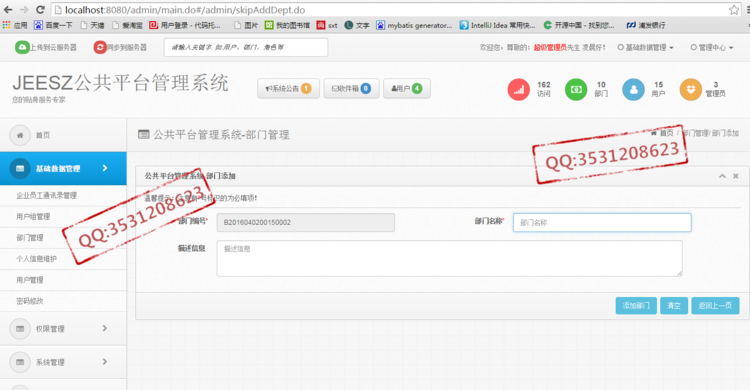This screenshot has width=750, height=390.
Task: Click the 返回上一页 button
Action: tap(715, 305)
